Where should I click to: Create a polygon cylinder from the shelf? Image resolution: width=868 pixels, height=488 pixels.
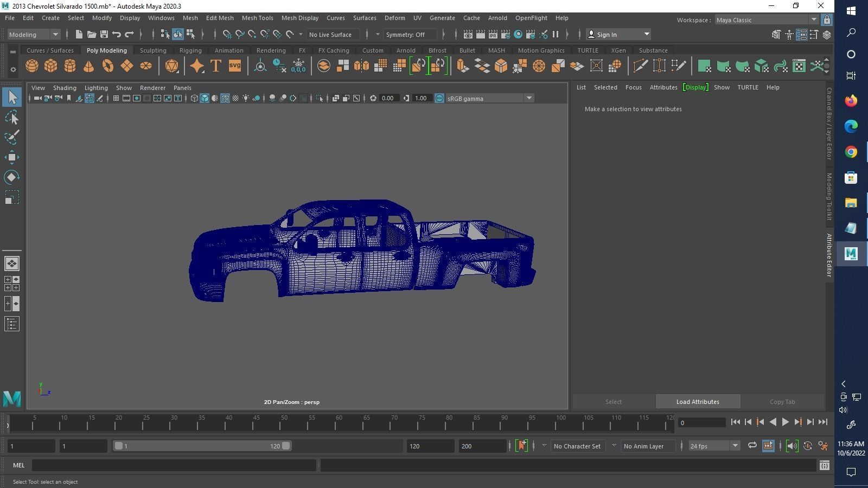point(70,66)
